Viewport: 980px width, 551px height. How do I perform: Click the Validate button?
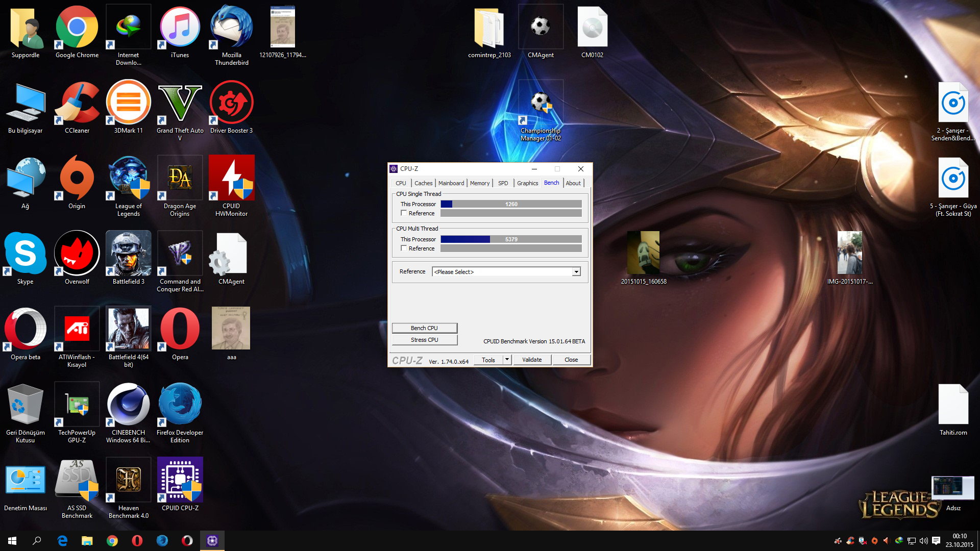click(532, 360)
